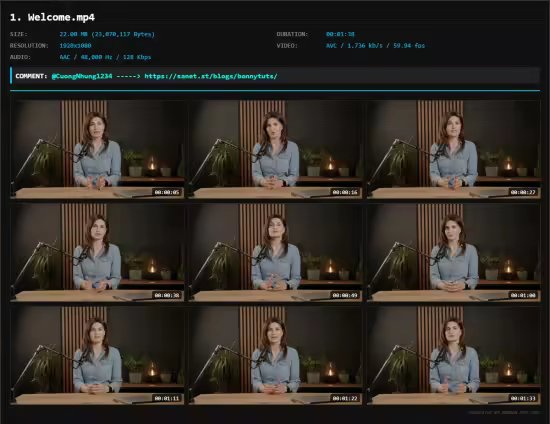This screenshot has height=424, width=550.
Task: Click the 'DURATION:' label
Action: click(292, 34)
